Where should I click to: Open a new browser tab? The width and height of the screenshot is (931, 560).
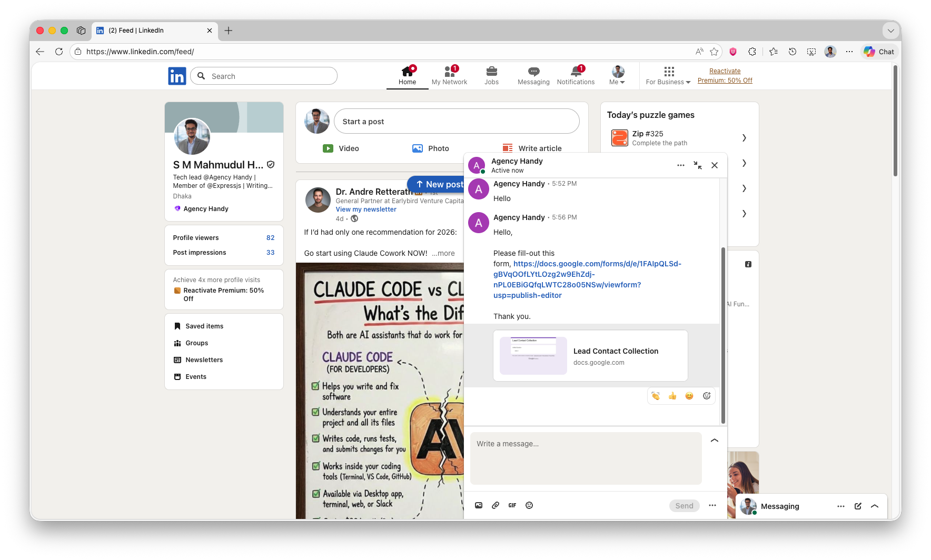tap(229, 31)
